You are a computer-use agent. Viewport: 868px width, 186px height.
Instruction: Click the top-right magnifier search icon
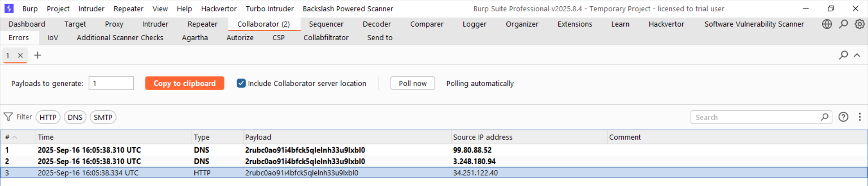(844, 24)
